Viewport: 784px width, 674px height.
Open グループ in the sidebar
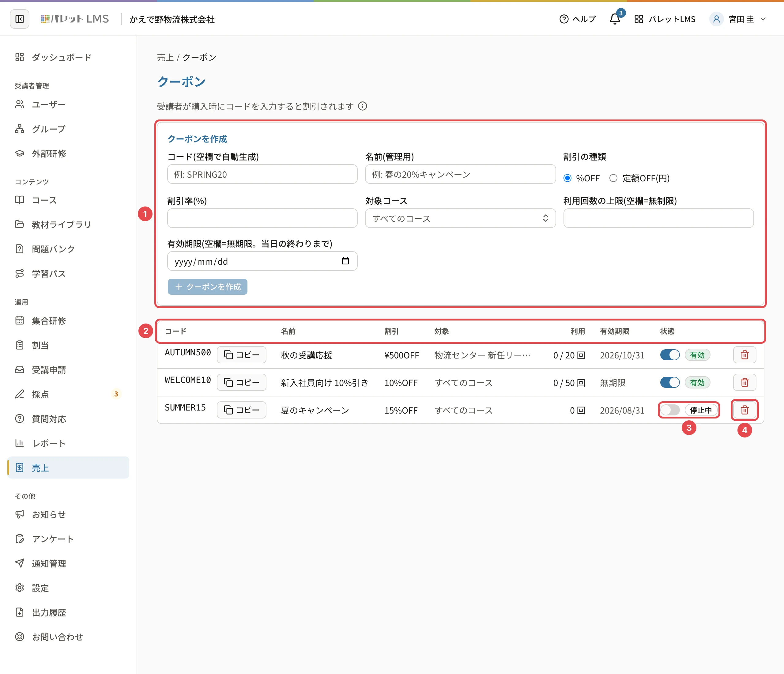click(68, 129)
